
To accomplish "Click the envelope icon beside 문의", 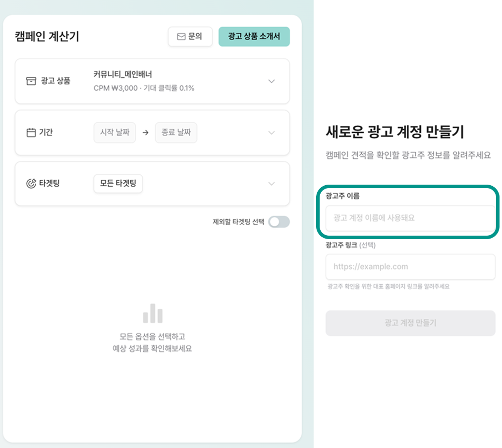I will pos(181,37).
